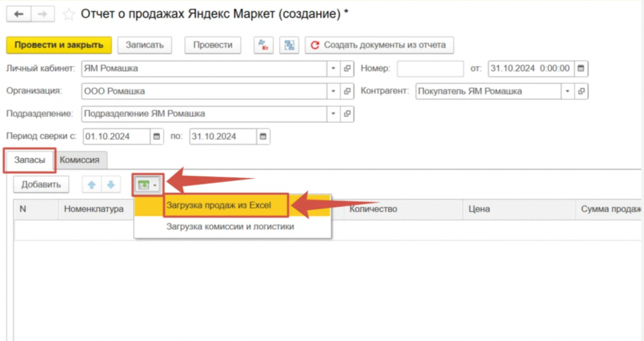Click the back navigation arrow

coord(18,14)
